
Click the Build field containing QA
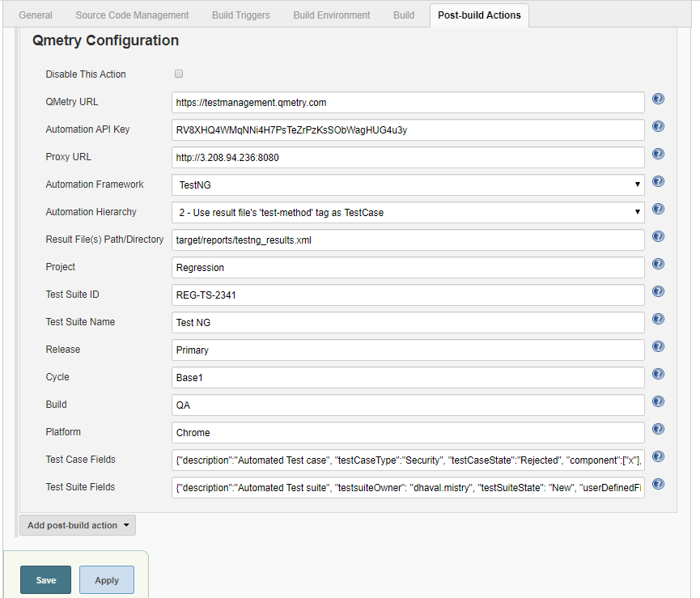408,405
